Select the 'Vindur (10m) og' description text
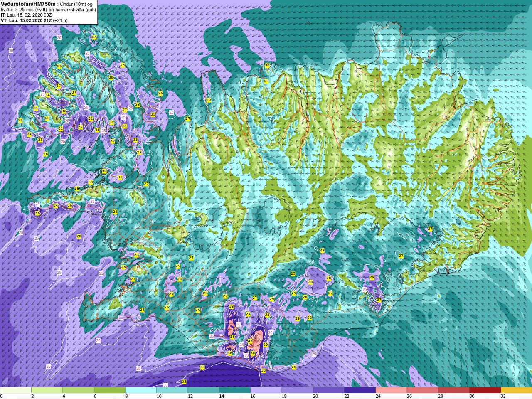Screen dimensions: 532x399 click(76, 4)
